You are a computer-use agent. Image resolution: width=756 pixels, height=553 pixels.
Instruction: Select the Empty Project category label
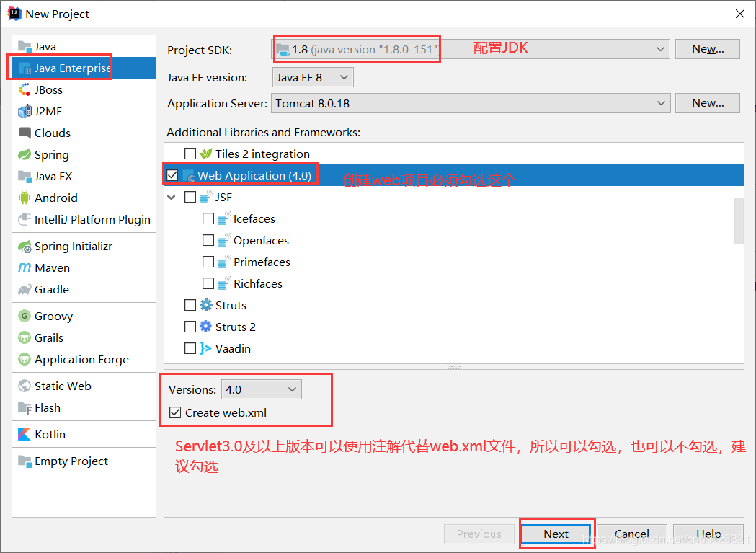(x=71, y=461)
